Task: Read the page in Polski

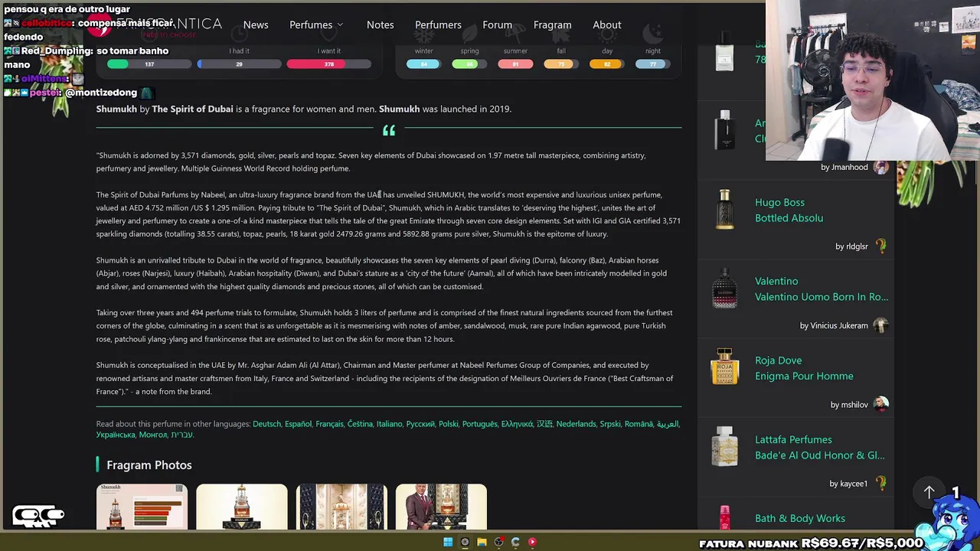Action: (x=449, y=424)
